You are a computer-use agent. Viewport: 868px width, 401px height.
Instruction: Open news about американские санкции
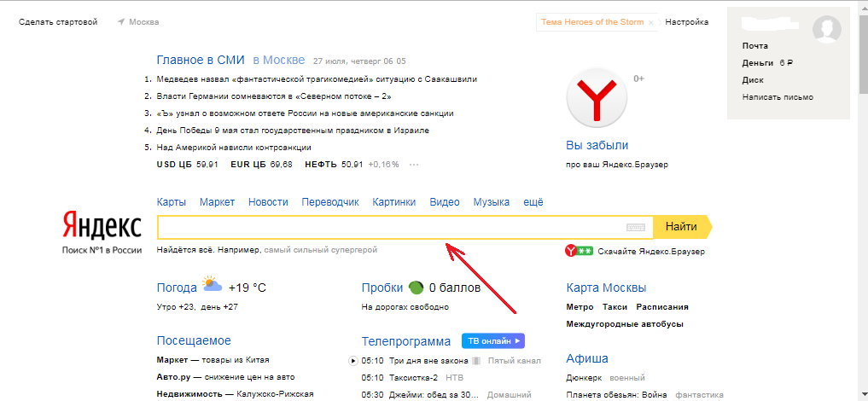pos(305,113)
